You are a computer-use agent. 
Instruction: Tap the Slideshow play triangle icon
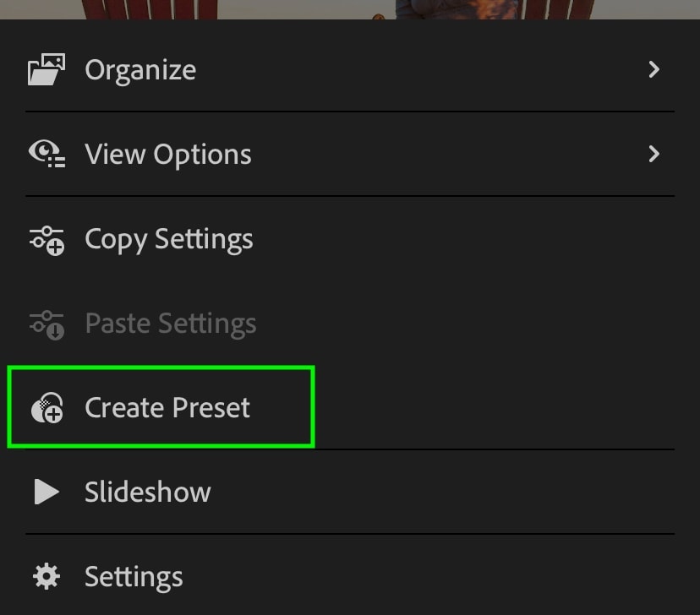click(46, 492)
